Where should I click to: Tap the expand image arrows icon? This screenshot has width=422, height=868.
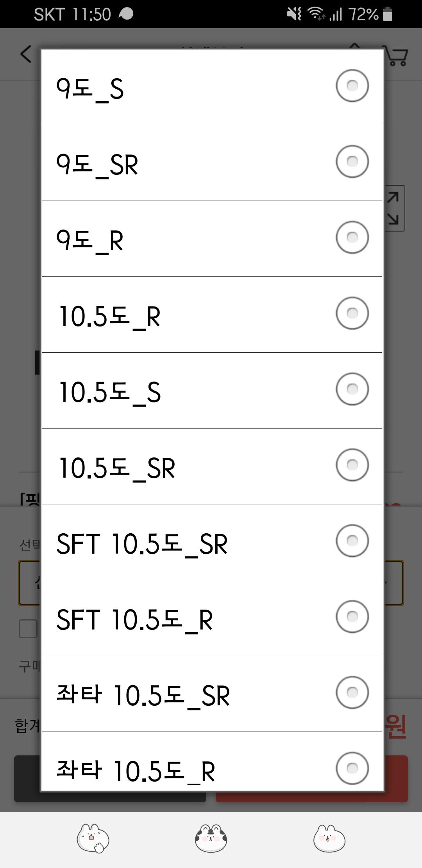394,208
